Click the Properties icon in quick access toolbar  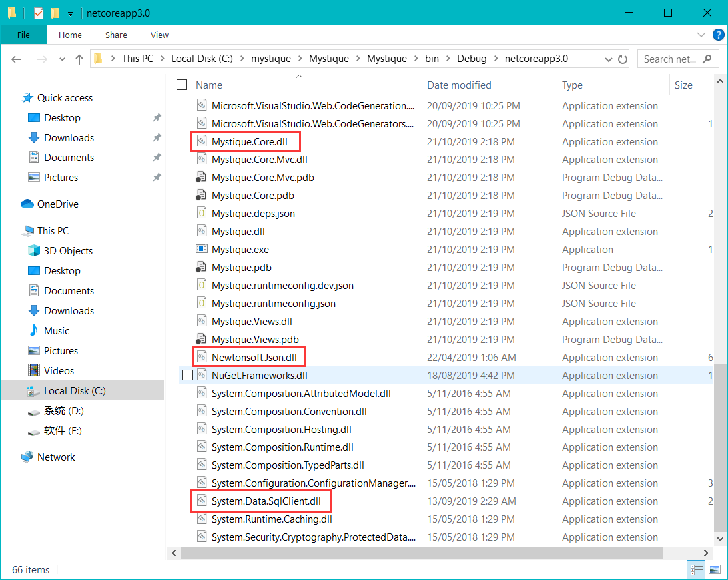[x=39, y=13]
